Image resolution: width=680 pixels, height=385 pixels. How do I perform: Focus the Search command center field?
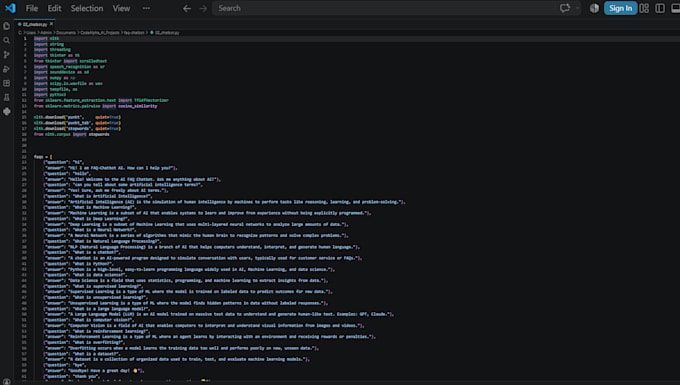point(396,8)
